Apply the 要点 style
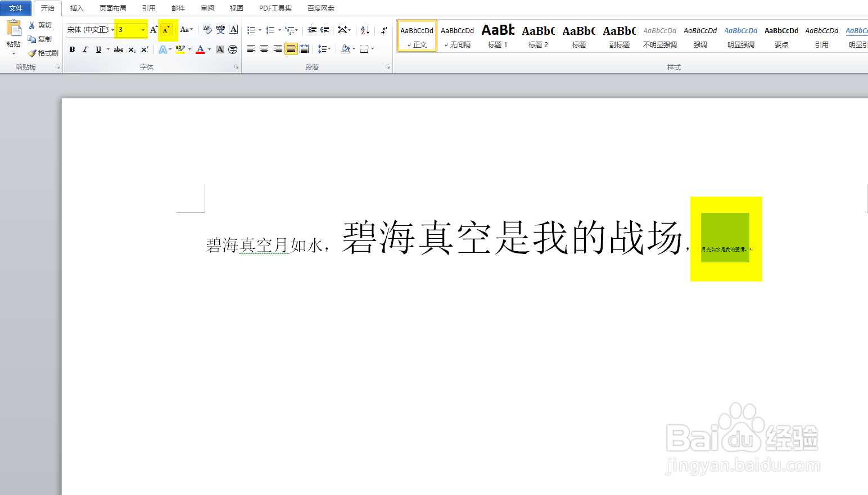 pos(781,36)
